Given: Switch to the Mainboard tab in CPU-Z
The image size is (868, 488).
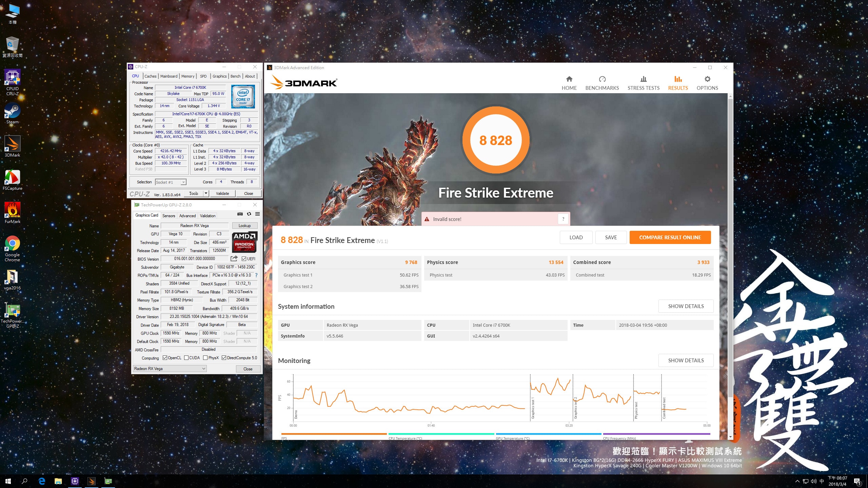Looking at the screenshot, I should [x=169, y=76].
